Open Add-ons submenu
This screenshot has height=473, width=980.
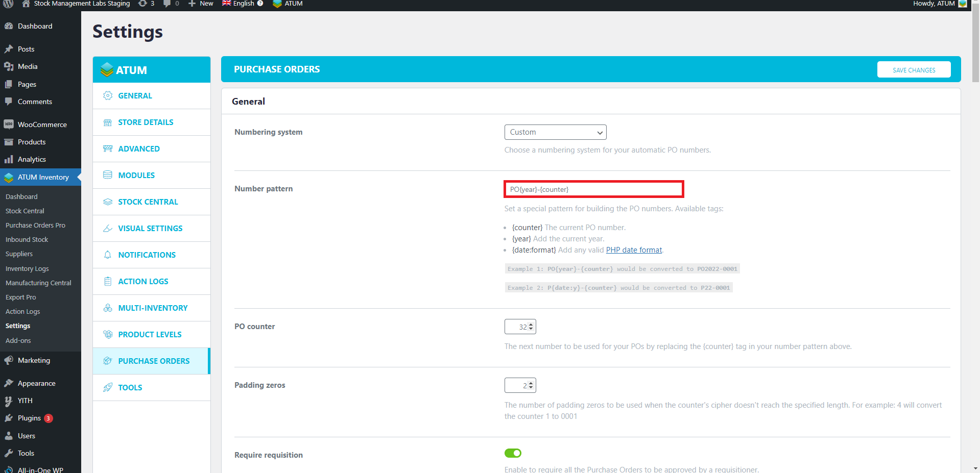tap(18, 340)
